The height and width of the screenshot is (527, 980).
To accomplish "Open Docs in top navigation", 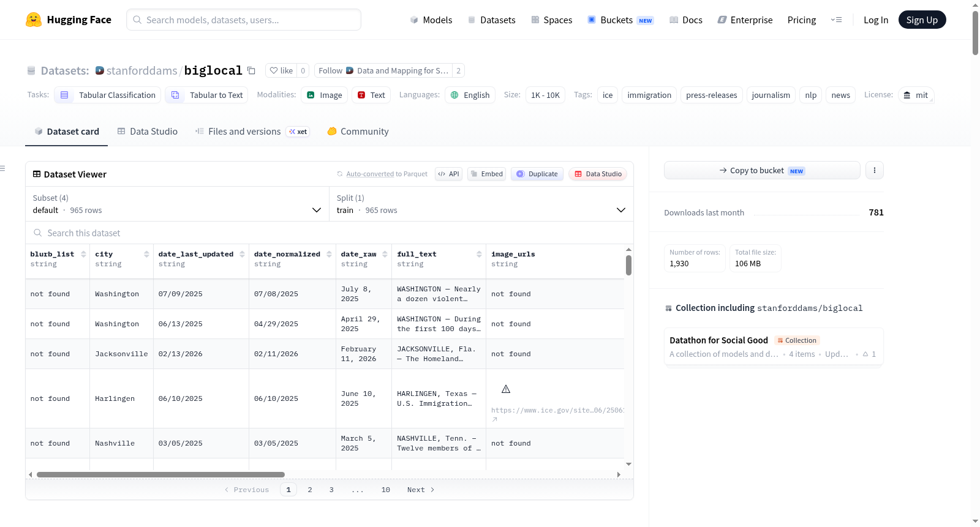I will (x=686, y=20).
